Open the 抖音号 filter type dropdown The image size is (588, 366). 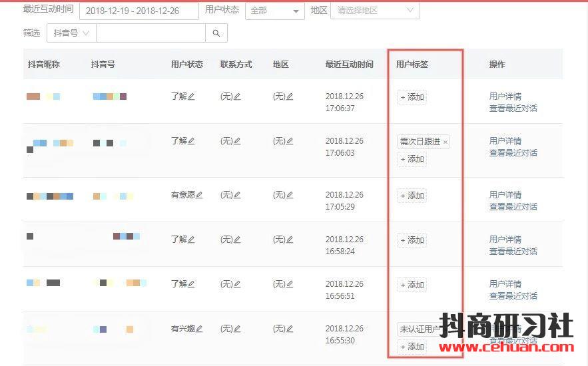click(72, 33)
